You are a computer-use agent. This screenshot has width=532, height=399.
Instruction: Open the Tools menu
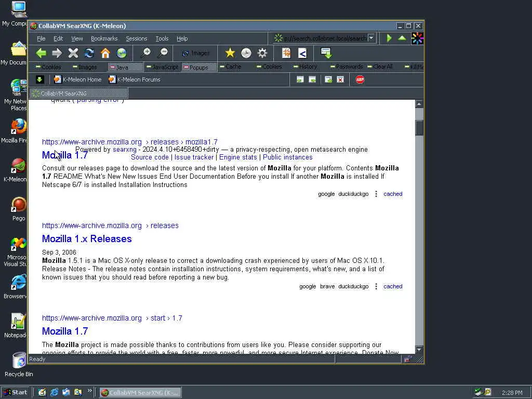pos(162,38)
